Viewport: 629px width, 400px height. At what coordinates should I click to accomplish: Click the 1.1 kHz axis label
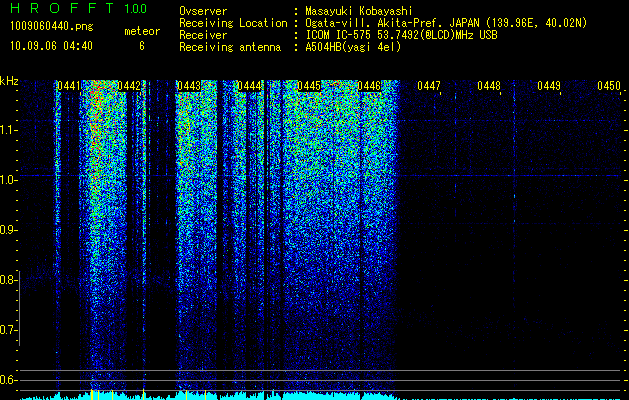(8, 130)
